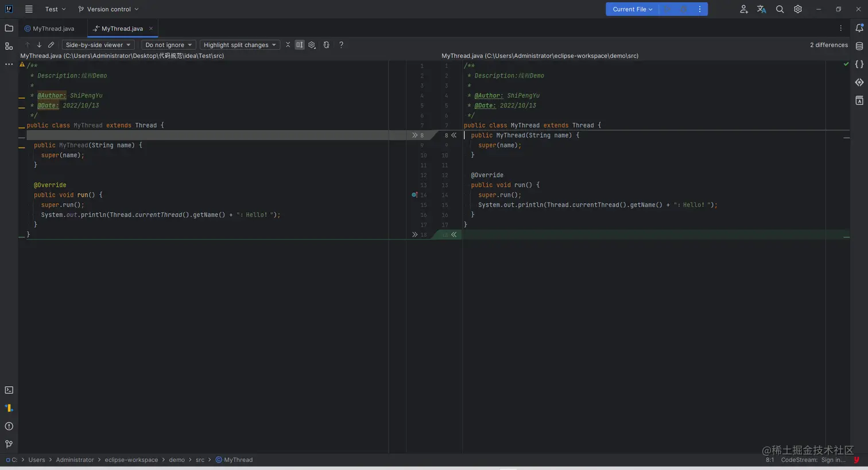This screenshot has height=470, width=868.
Task: Click demo breadcrumb
Action: [x=177, y=460]
